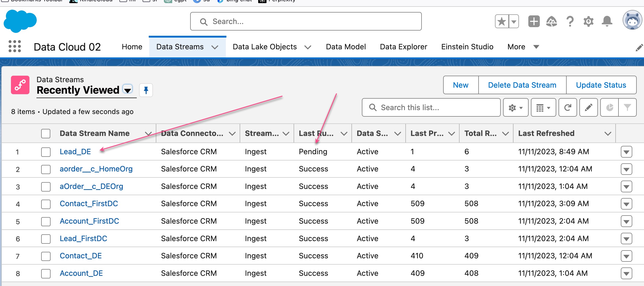Open the charts panel icon
Viewport: 644px width, 286px height.
pyautogui.click(x=609, y=108)
